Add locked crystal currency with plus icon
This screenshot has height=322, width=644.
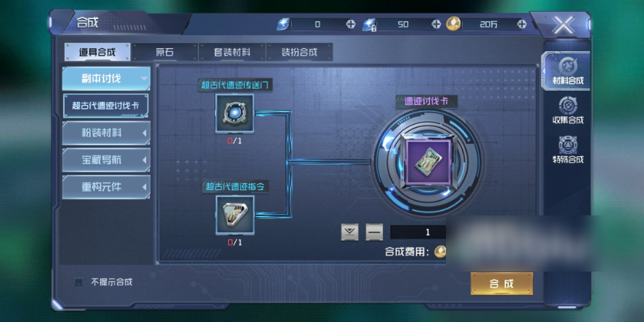[436, 24]
